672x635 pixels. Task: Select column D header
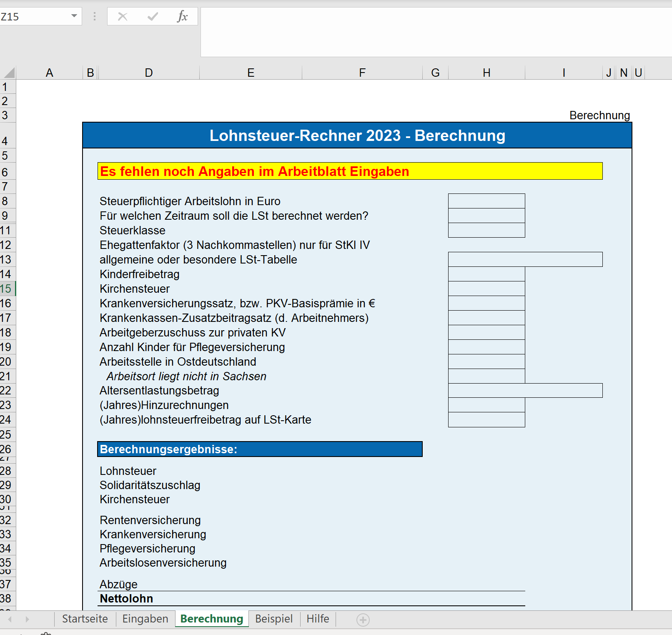tap(149, 73)
